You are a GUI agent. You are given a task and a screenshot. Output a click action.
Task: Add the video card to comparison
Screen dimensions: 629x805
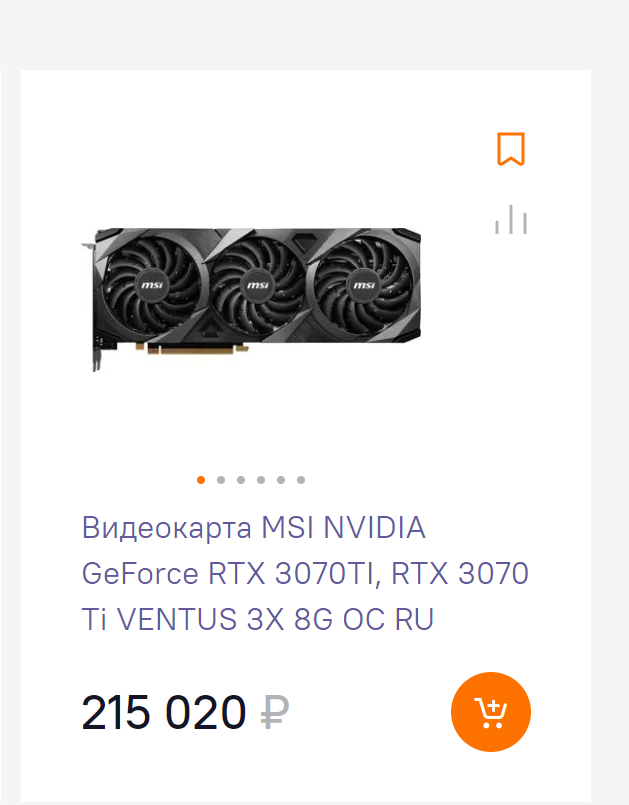pyautogui.click(x=511, y=219)
